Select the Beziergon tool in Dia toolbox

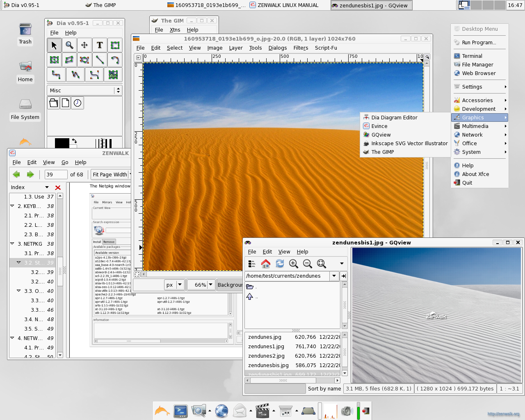tap(84, 60)
